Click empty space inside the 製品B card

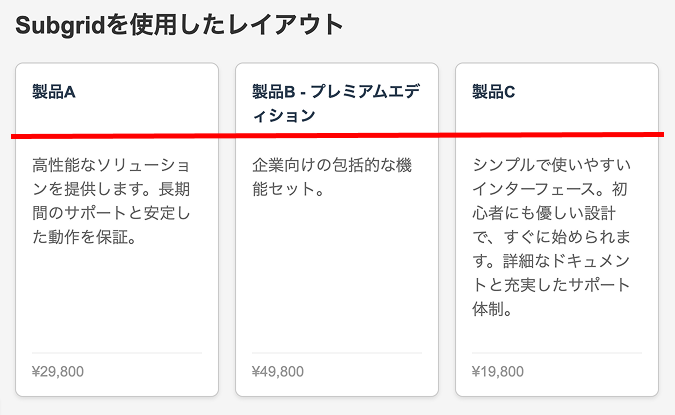coord(337,276)
